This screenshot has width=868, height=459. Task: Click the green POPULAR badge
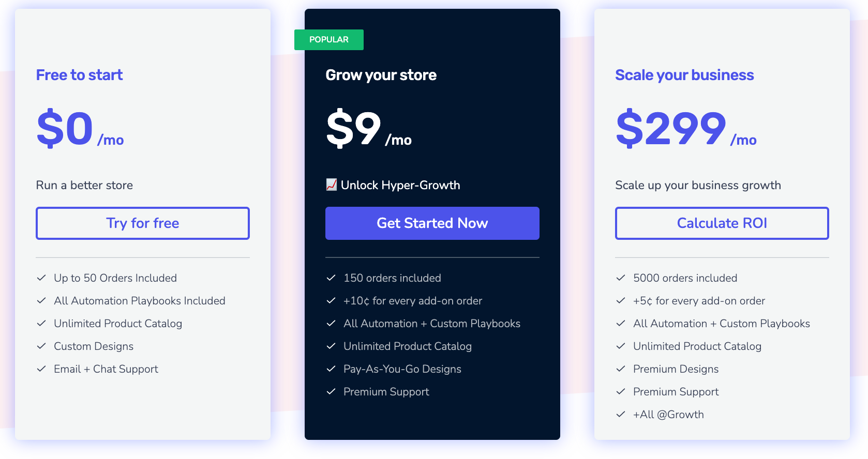329,40
